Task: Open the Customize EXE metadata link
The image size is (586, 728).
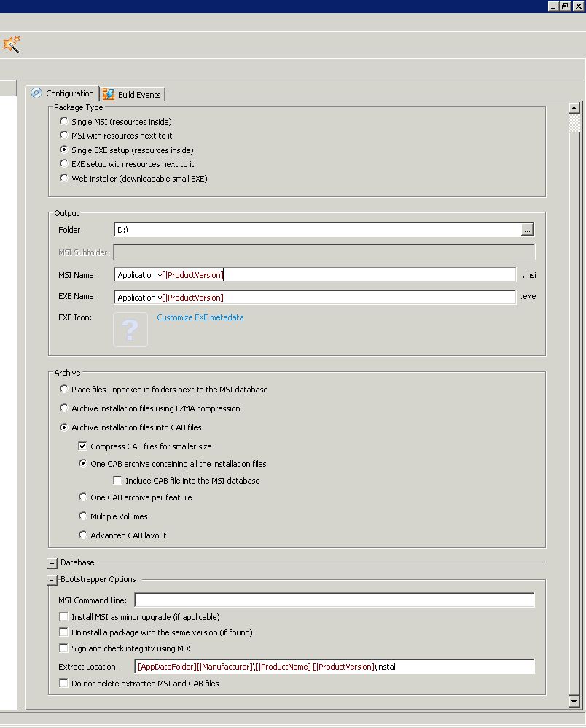Action: [200, 317]
